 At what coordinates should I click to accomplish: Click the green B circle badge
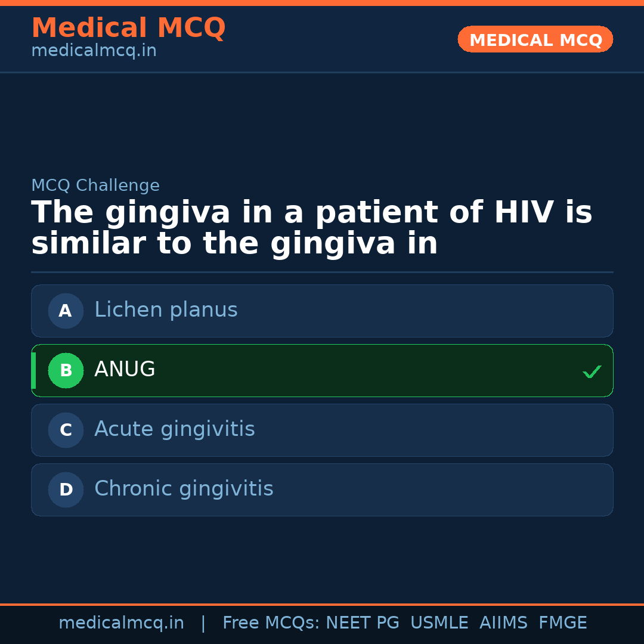(66, 370)
